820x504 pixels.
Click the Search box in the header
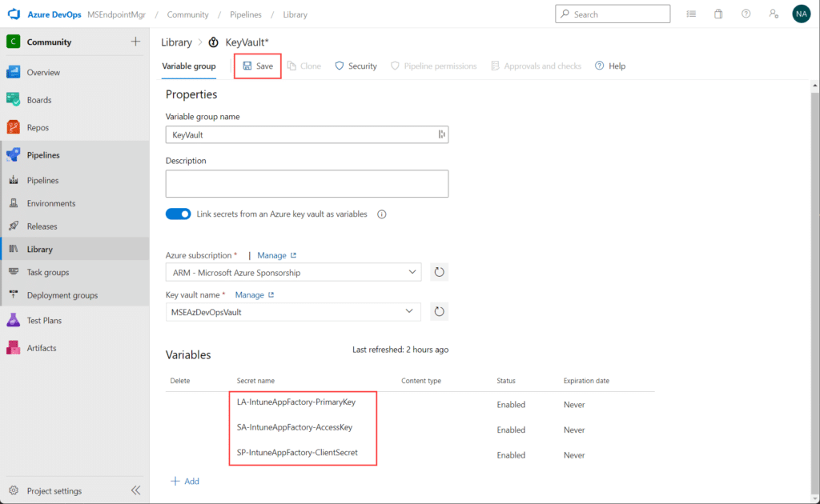tap(613, 14)
